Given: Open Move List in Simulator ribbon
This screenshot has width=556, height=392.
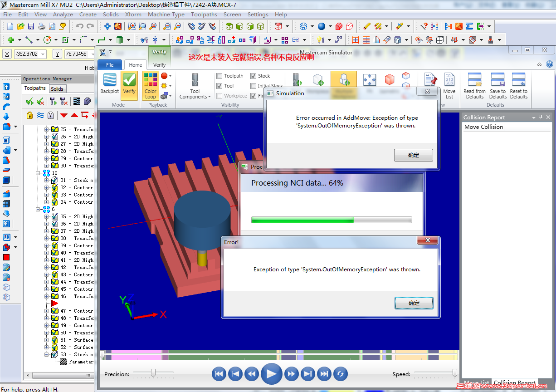Looking at the screenshot, I should click(449, 86).
